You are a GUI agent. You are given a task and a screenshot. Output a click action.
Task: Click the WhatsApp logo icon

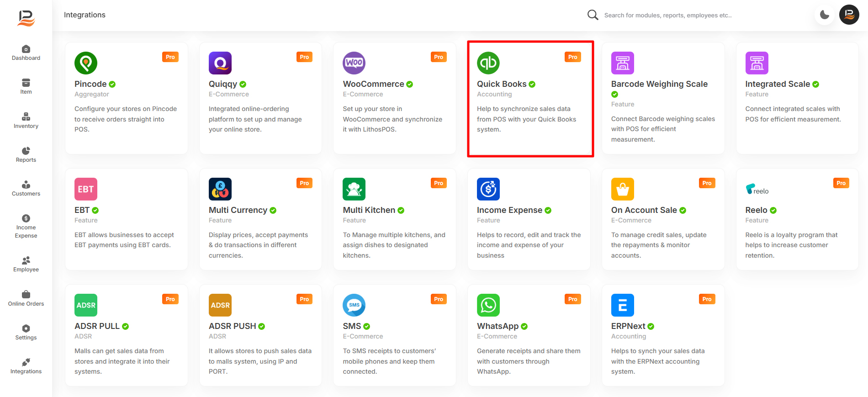[488, 305]
